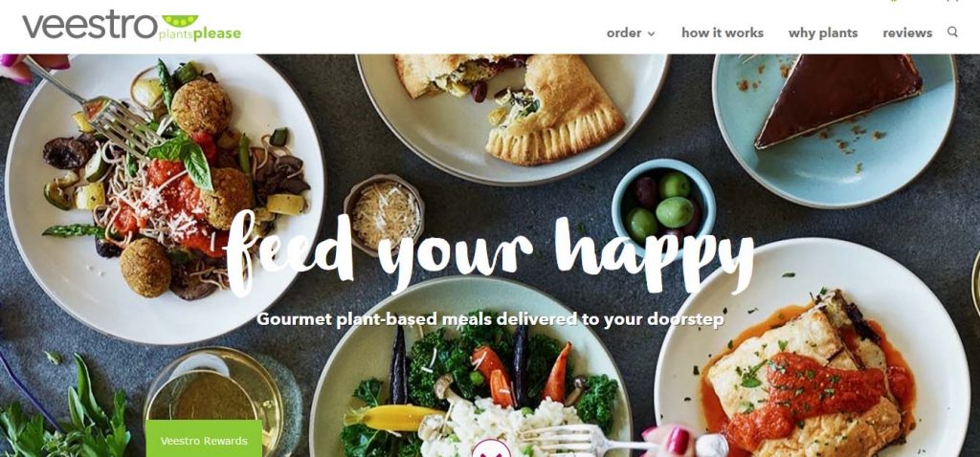Click the Veestro logo
This screenshot has height=457, width=980.
tap(131, 26)
